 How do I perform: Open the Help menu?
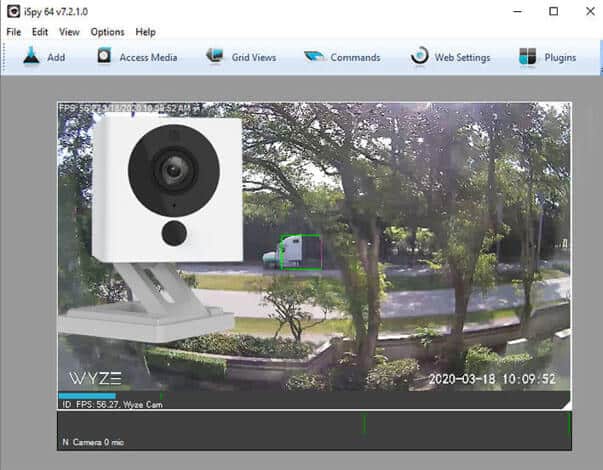146,32
